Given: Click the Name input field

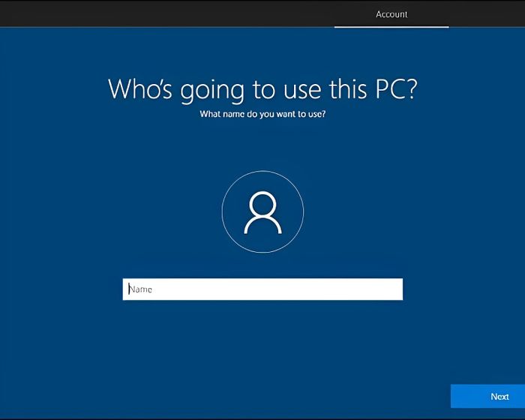Looking at the screenshot, I should click(262, 289).
